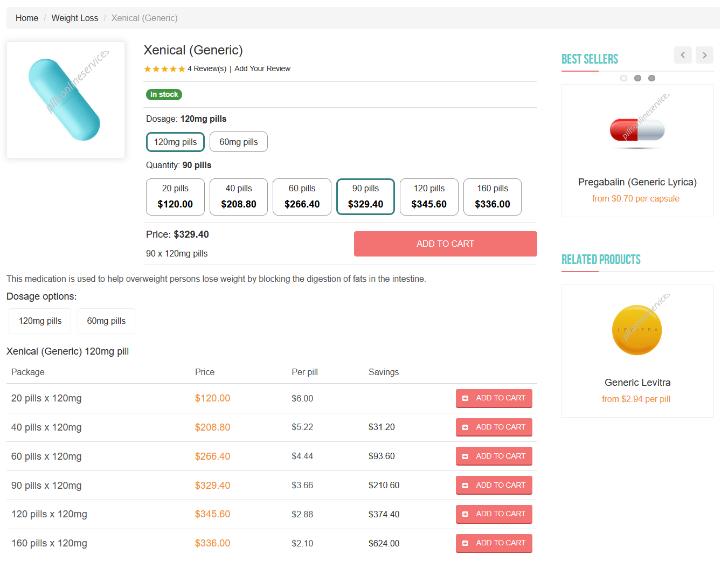The height and width of the screenshot is (568, 728).
Task: Click the large ADD TO CART button
Action: 446,244
